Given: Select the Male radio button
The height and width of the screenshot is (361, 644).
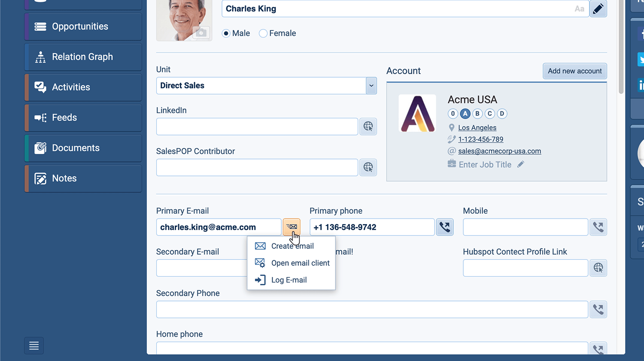Looking at the screenshot, I should 226,33.
